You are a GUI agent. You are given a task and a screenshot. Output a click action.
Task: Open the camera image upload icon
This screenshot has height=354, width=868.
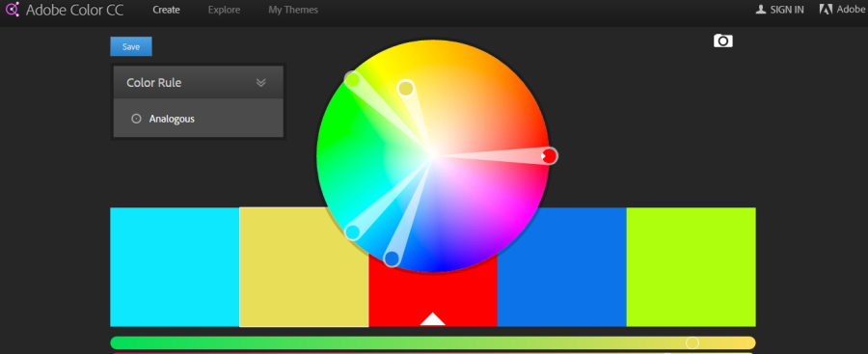723,41
